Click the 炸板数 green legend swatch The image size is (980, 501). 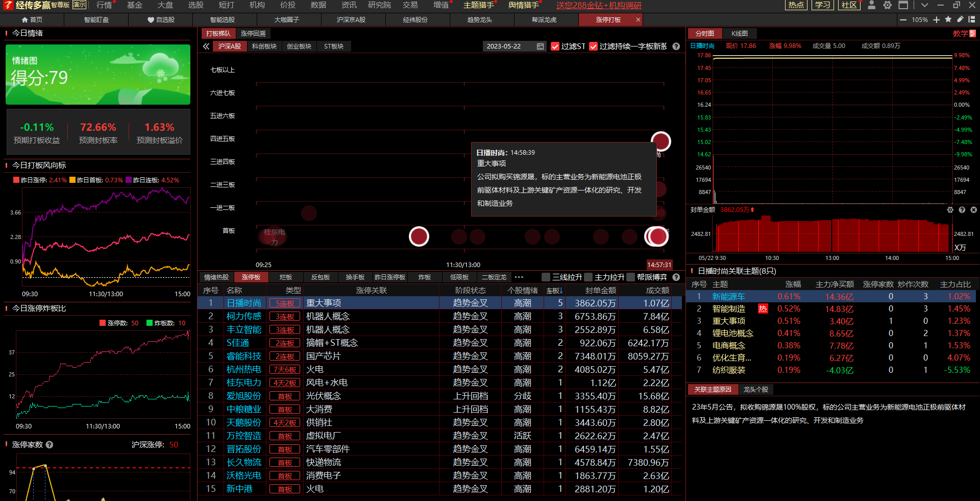[x=150, y=323]
